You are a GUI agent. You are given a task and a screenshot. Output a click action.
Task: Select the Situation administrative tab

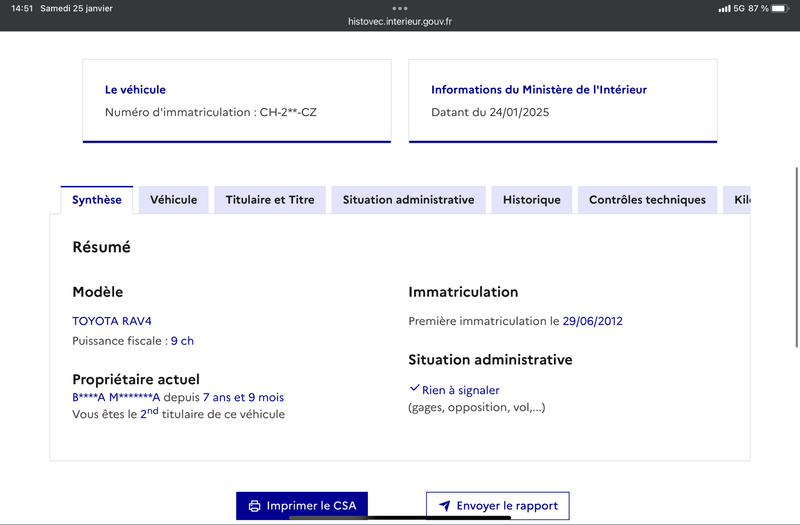[x=408, y=200]
